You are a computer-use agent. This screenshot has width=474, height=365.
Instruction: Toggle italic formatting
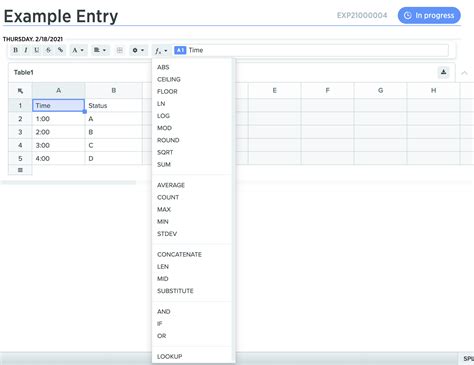click(26, 50)
